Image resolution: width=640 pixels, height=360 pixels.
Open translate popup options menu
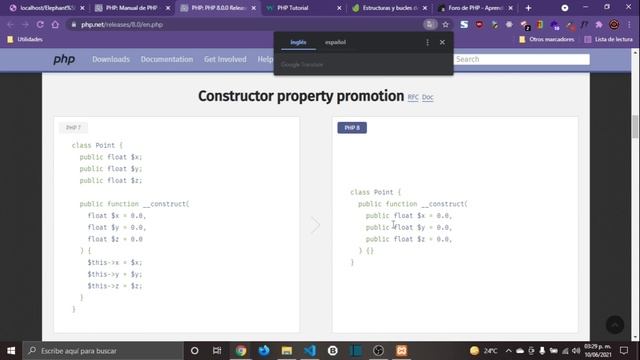click(427, 42)
